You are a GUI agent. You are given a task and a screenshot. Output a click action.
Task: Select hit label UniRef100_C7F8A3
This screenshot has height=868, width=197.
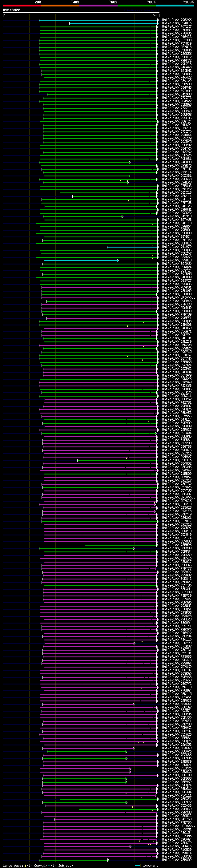[x=176, y=186]
